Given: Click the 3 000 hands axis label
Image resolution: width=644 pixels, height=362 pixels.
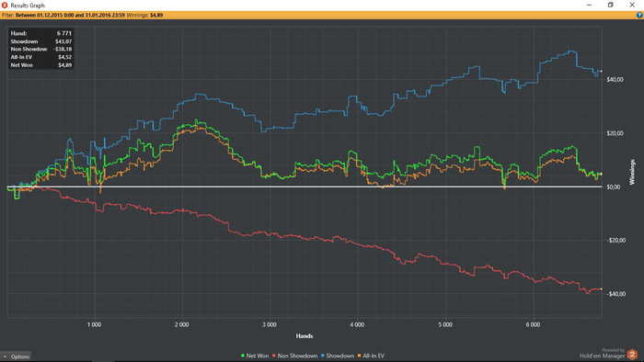Looking at the screenshot, I should click(x=270, y=324).
